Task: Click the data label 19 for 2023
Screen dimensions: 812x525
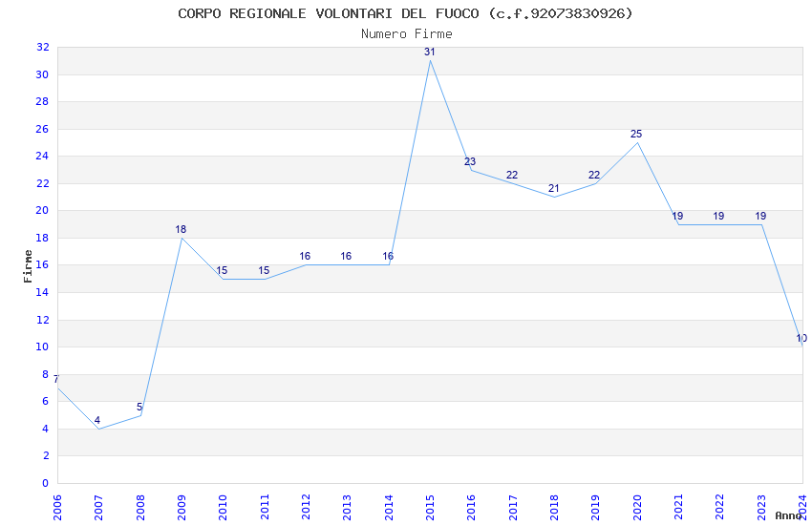Action: (760, 216)
